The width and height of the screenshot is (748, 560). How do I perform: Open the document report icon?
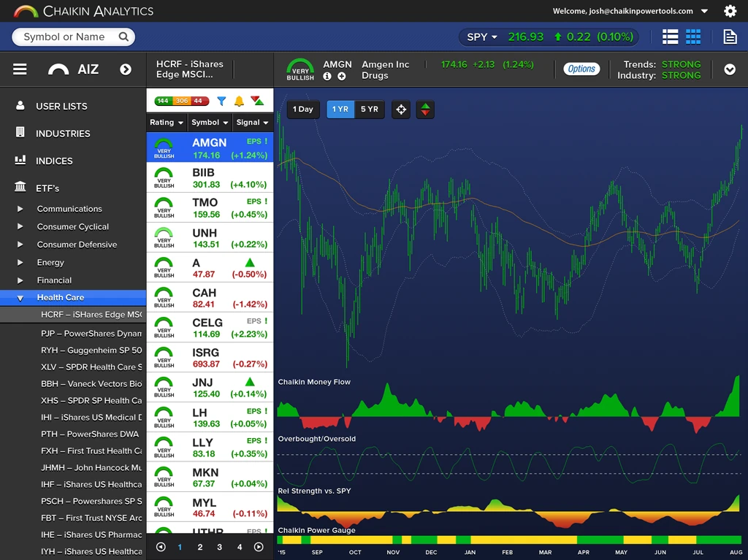(x=730, y=37)
